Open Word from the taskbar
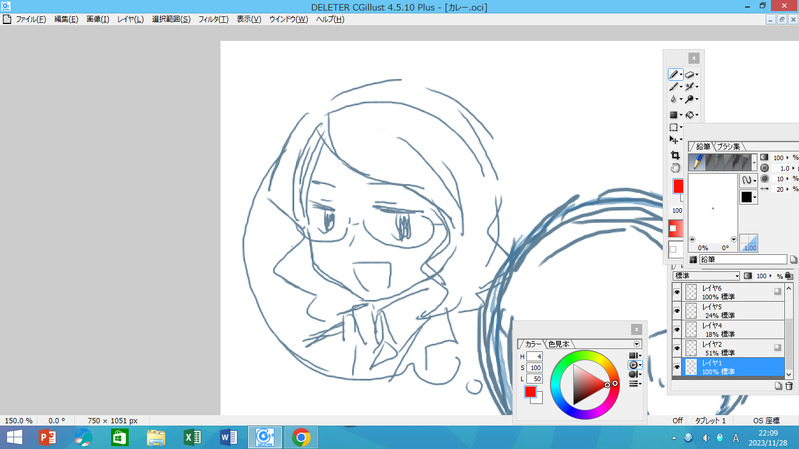 coord(228,437)
